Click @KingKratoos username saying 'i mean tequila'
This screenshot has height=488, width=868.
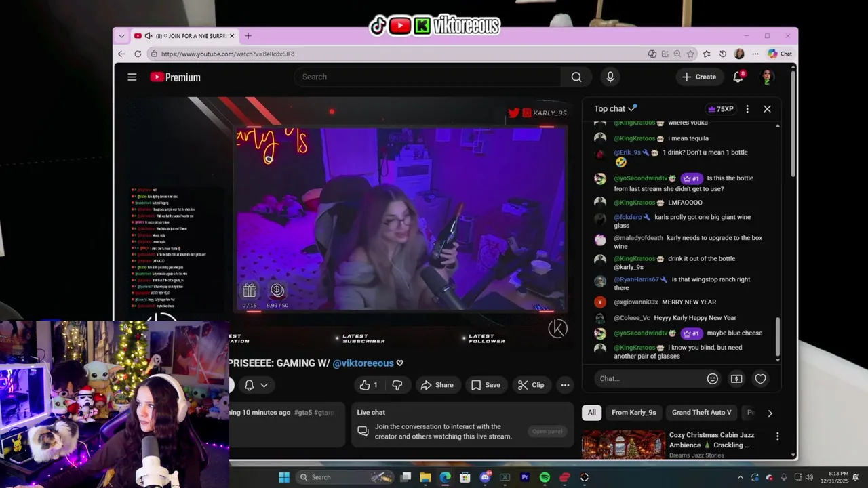point(634,138)
